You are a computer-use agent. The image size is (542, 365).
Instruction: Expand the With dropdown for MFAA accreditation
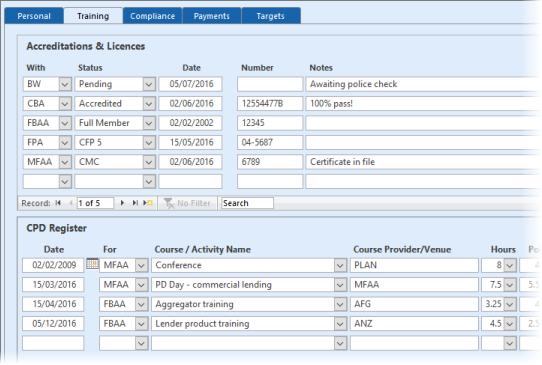pos(65,162)
